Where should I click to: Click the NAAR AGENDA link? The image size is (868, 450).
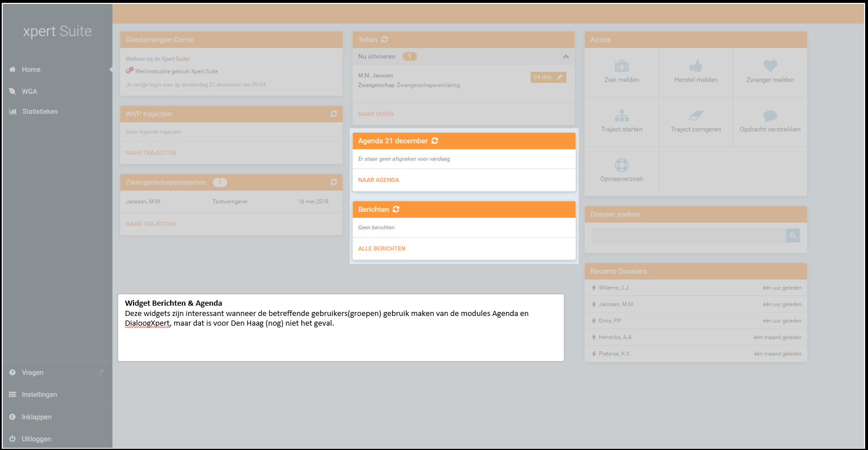tap(378, 180)
